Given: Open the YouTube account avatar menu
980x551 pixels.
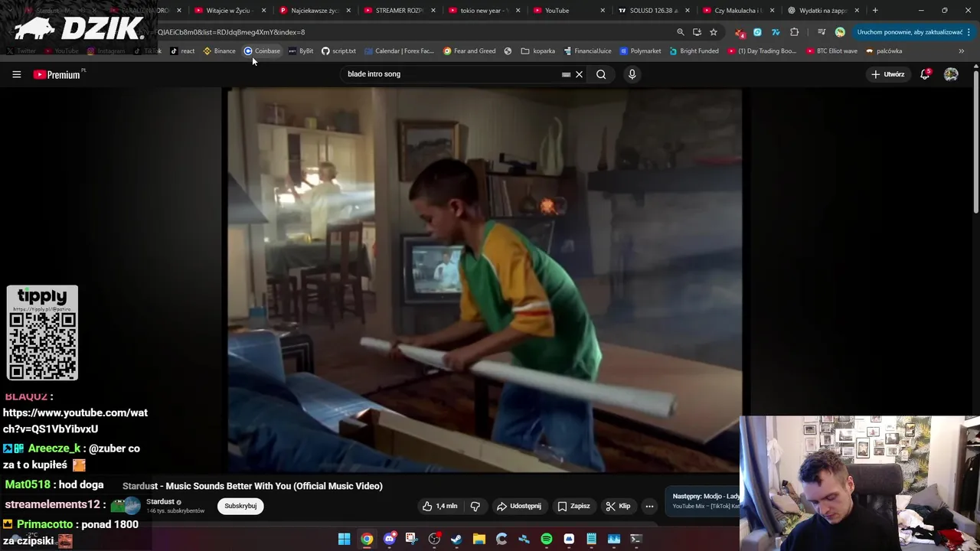Looking at the screenshot, I should click(951, 74).
